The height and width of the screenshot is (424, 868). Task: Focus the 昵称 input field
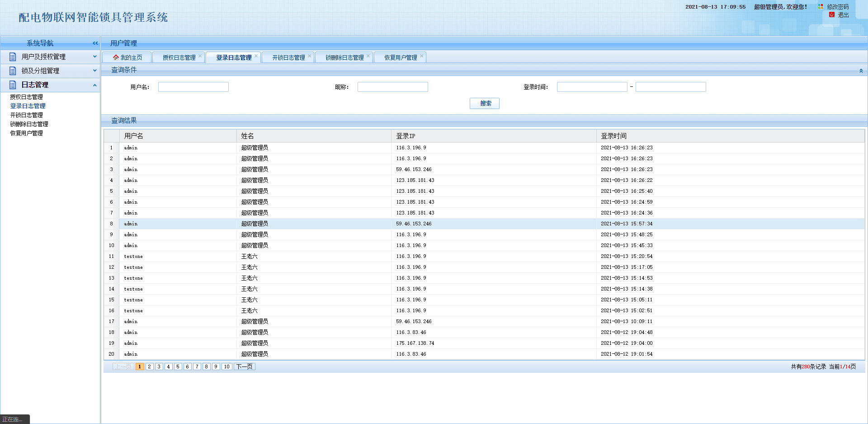[393, 87]
